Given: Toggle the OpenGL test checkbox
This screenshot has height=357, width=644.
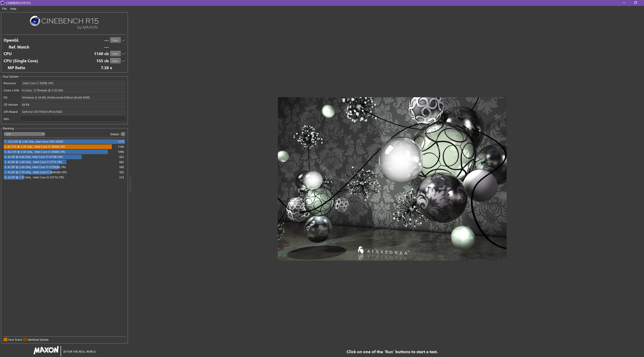Looking at the screenshot, I should click(x=124, y=40).
